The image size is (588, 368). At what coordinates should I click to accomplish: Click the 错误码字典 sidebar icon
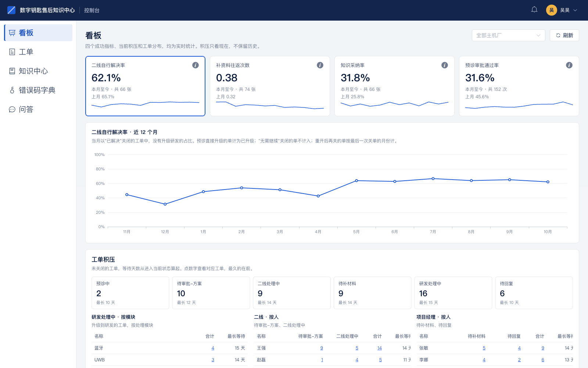click(x=12, y=90)
